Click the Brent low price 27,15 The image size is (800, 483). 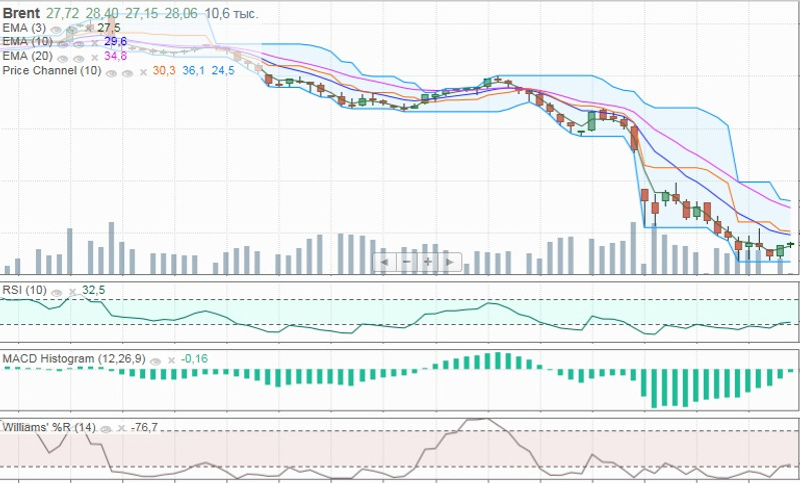point(142,13)
